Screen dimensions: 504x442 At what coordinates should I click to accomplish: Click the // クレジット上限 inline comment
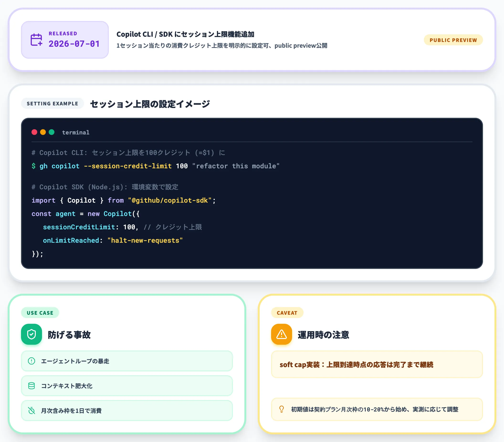tap(173, 227)
